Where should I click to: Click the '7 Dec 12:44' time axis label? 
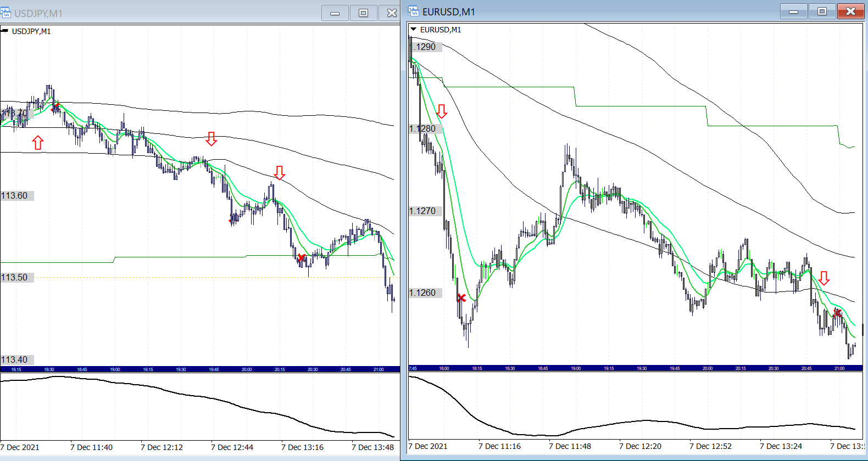(x=232, y=447)
